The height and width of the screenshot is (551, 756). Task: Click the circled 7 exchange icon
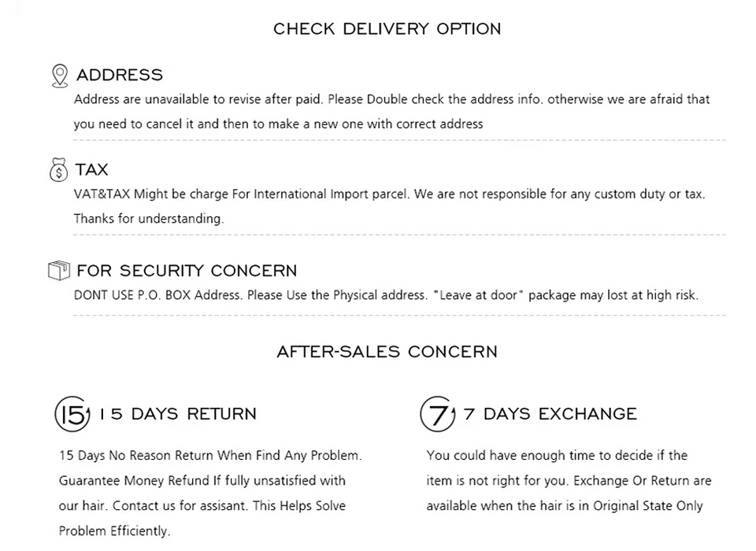click(437, 414)
